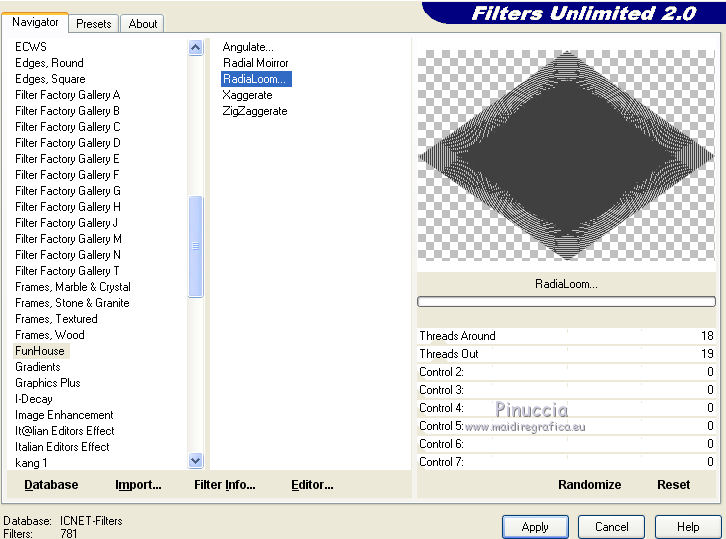Switch to the Presets tab
This screenshot has width=726, height=539.
pyautogui.click(x=94, y=24)
